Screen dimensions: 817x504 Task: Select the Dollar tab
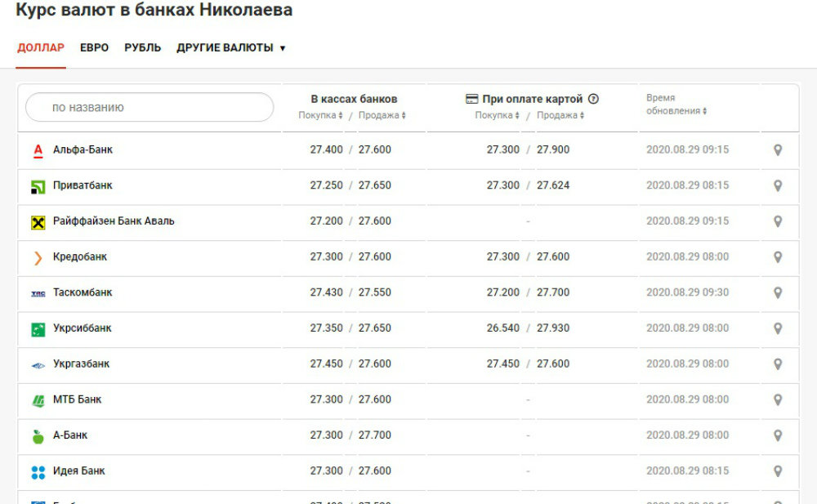tap(40, 48)
